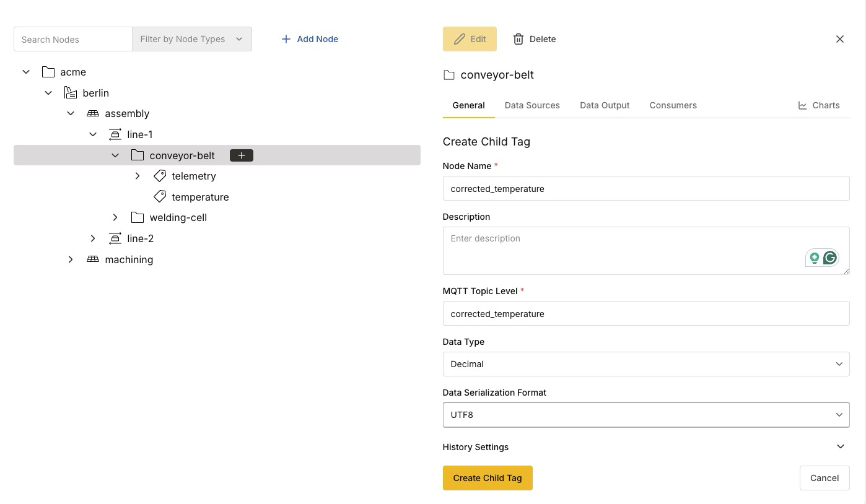Click the folder icon in conveyor-belt header
The width and height of the screenshot is (866, 504).
(449, 75)
